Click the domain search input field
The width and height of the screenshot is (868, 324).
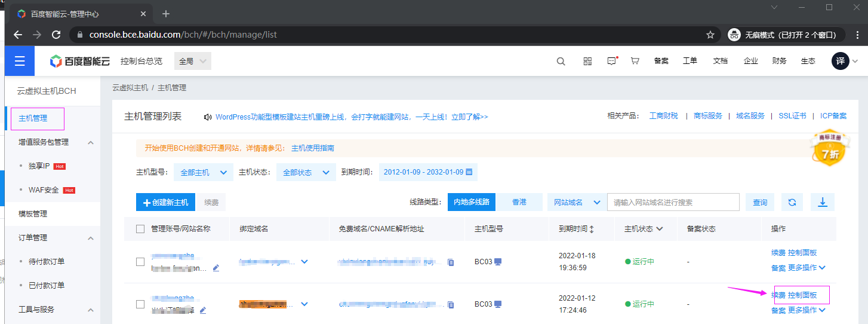[673, 203]
